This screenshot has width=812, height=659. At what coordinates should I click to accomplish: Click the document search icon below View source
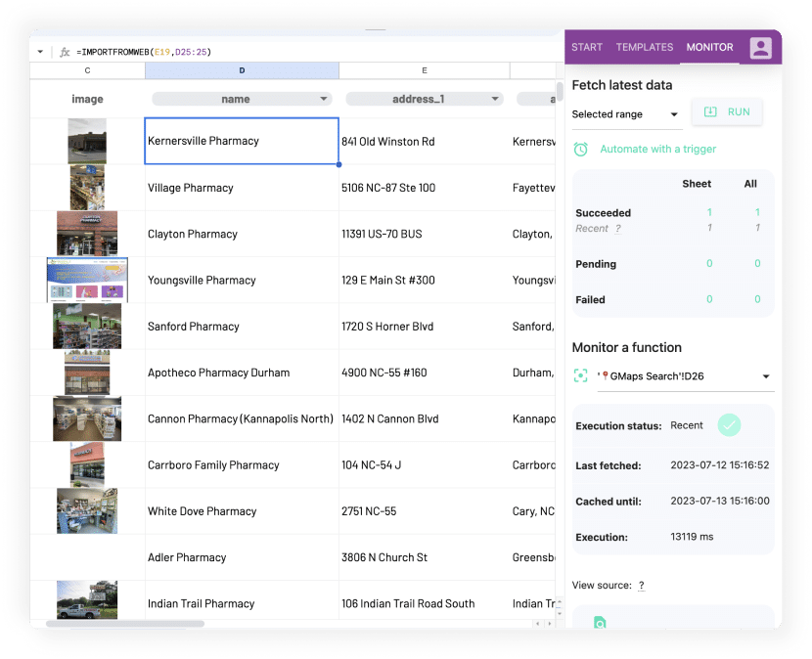coord(600,622)
